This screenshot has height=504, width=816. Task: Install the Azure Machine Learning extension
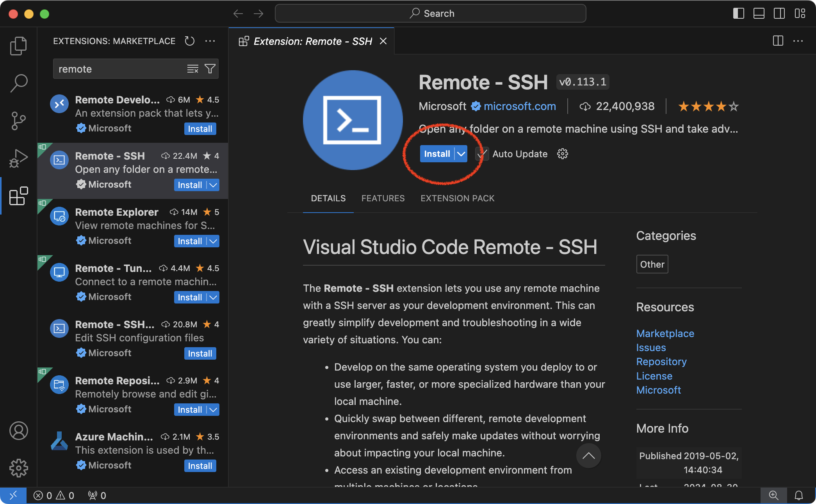[x=200, y=466]
